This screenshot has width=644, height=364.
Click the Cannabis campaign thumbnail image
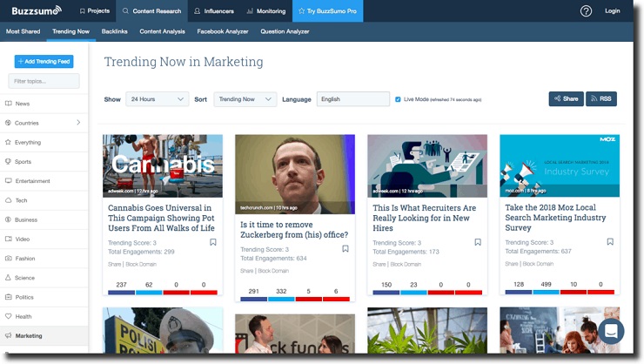(163, 166)
